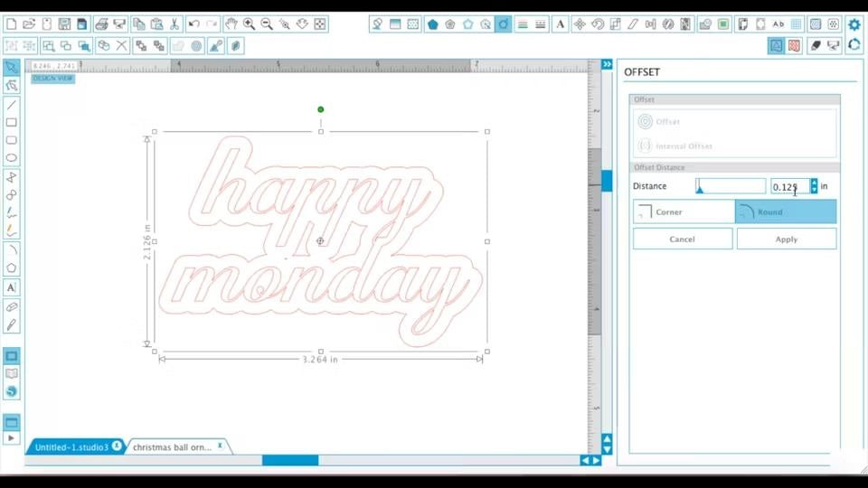Select the Rounded Rectangle tool
868x488 pixels.
pyautogui.click(x=11, y=140)
